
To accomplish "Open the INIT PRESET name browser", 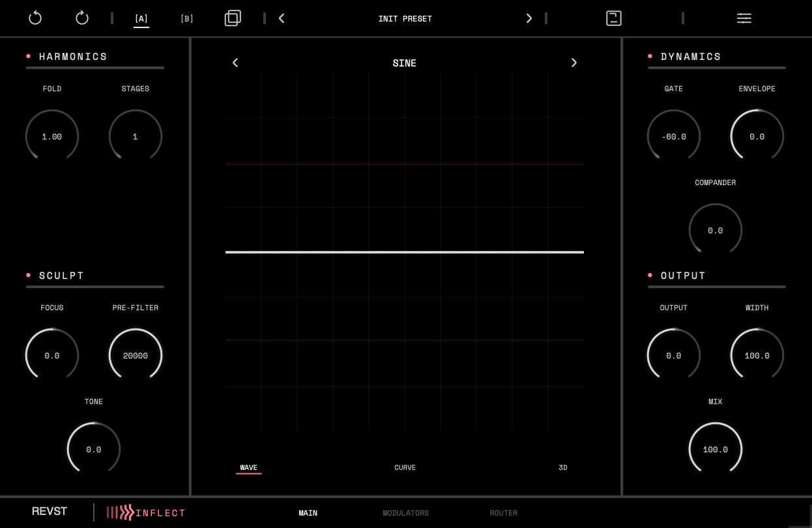I will (x=405, y=19).
